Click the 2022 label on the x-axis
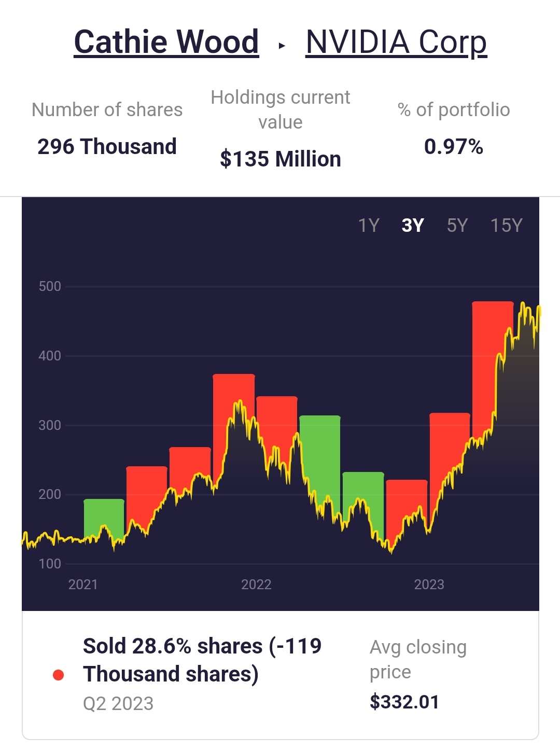 coord(256,585)
